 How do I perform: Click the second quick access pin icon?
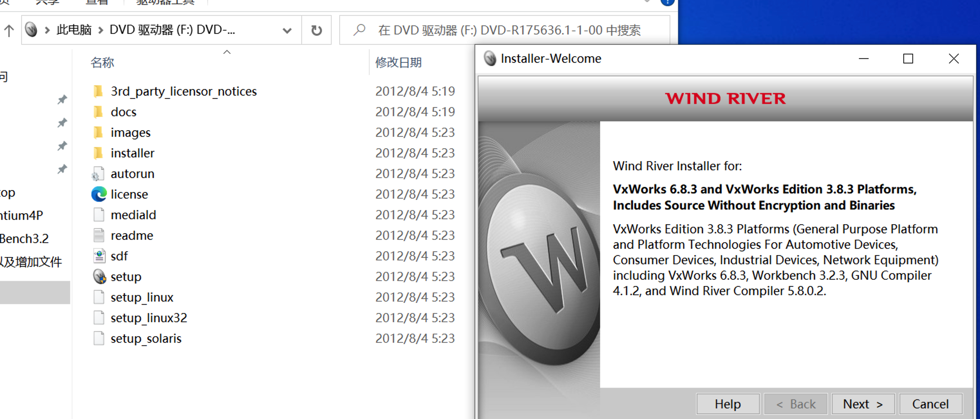62,123
